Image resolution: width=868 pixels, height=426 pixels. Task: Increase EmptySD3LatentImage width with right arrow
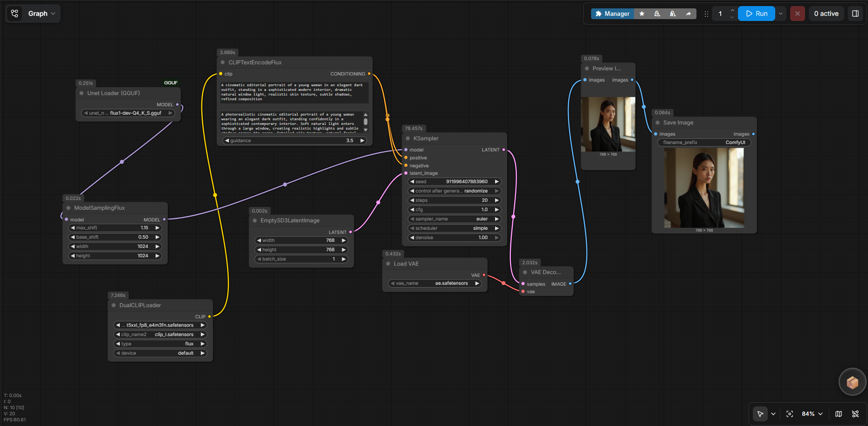click(344, 240)
